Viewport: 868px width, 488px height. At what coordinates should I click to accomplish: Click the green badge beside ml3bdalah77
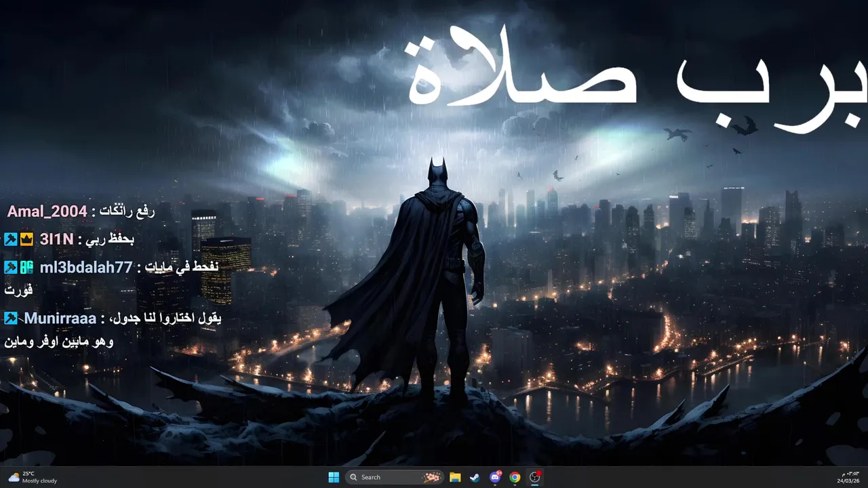tap(26, 267)
